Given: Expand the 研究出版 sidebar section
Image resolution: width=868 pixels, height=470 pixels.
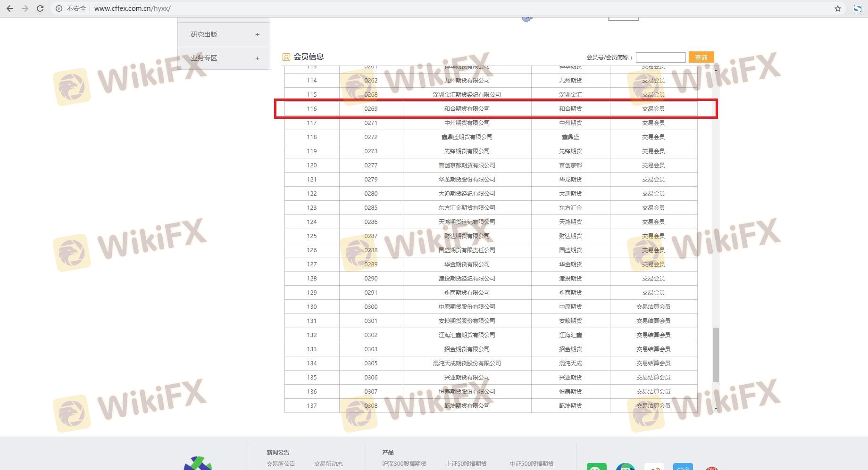Looking at the screenshot, I should (257, 34).
